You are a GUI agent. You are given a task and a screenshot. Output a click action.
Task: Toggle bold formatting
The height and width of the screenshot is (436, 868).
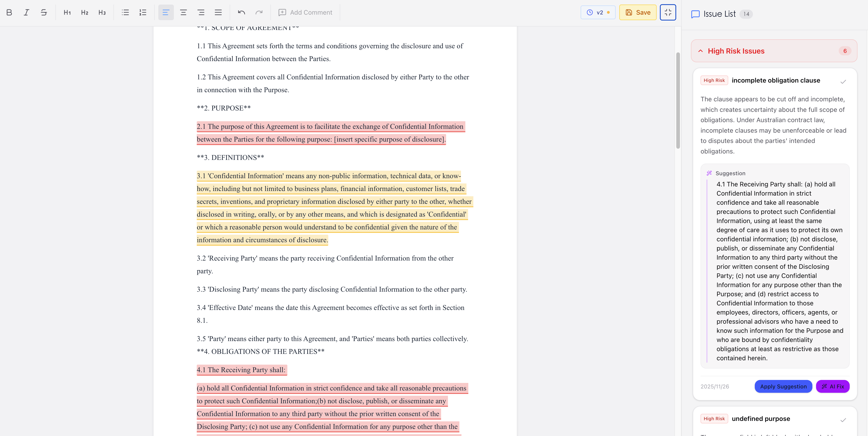[x=9, y=12]
